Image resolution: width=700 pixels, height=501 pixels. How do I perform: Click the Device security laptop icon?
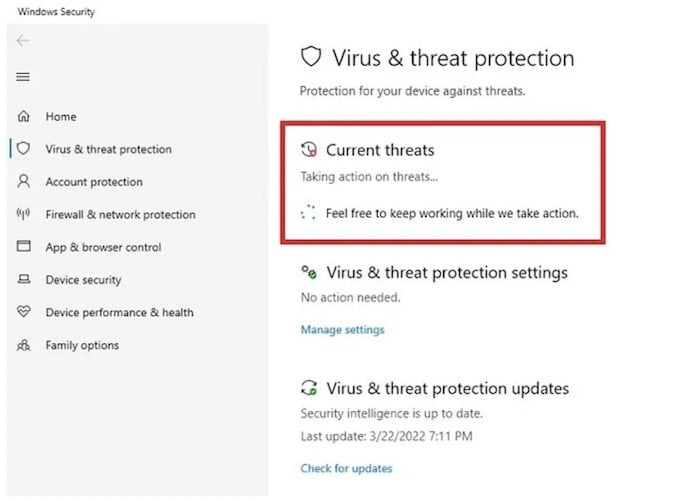tap(24, 280)
